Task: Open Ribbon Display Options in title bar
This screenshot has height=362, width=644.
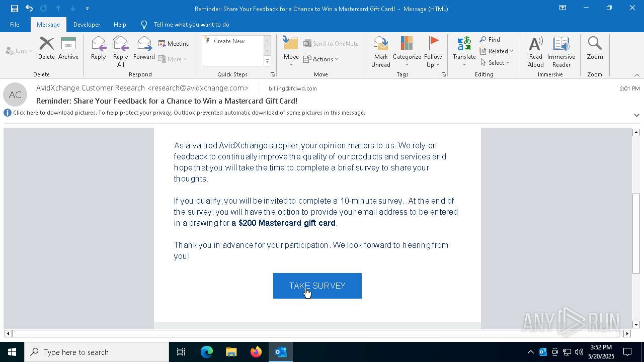Action: pos(562,8)
